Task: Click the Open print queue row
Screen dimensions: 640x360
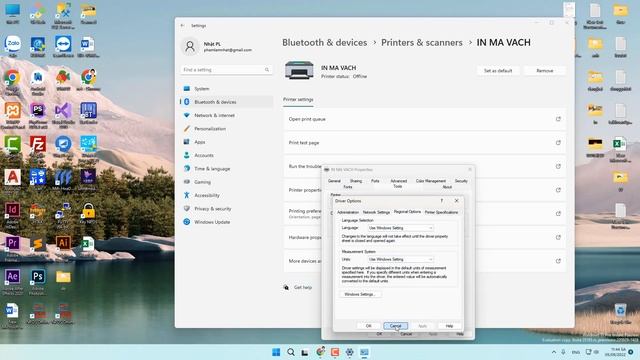Action: [424, 119]
